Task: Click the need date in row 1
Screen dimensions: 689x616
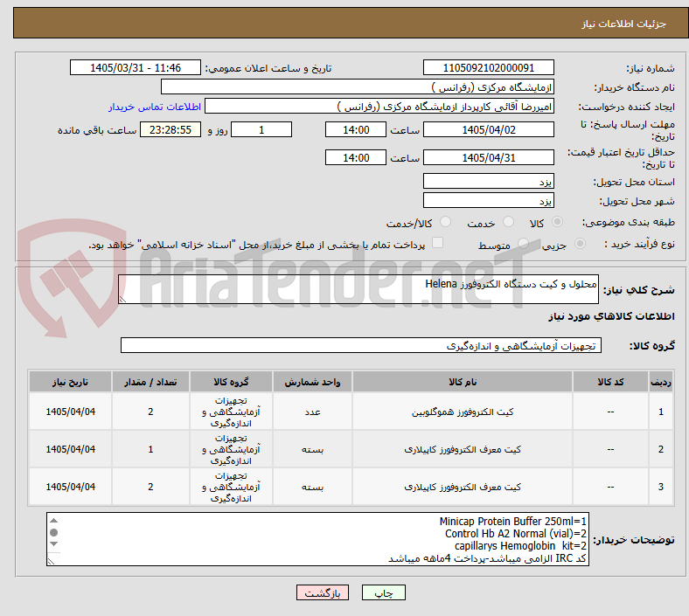Action: (70, 412)
